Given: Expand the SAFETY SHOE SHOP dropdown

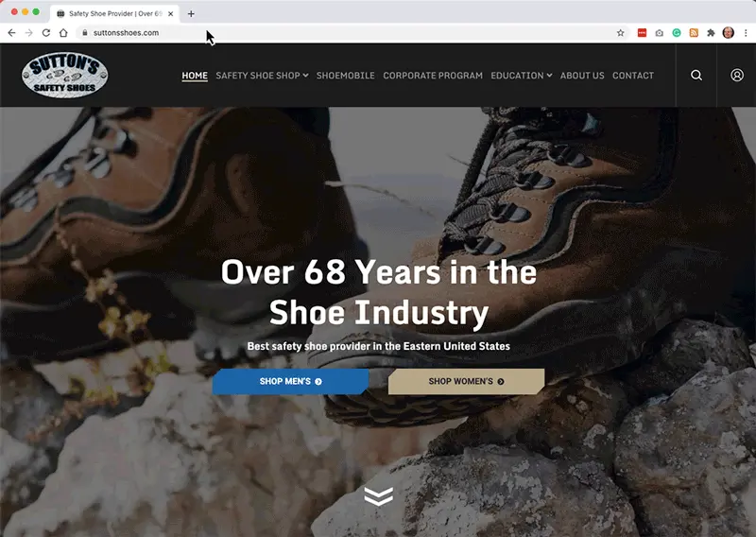Looking at the screenshot, I should 262,76.
